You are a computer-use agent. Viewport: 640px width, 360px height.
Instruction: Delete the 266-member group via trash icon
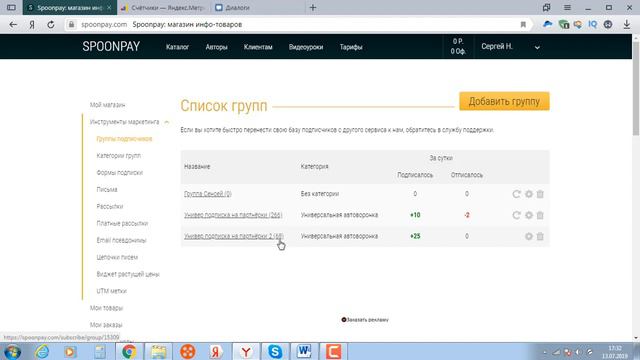tap(540, 215)
